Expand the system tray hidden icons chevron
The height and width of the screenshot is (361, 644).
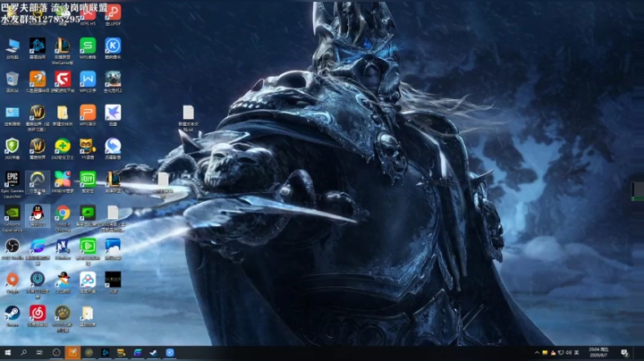click(537, 352)
